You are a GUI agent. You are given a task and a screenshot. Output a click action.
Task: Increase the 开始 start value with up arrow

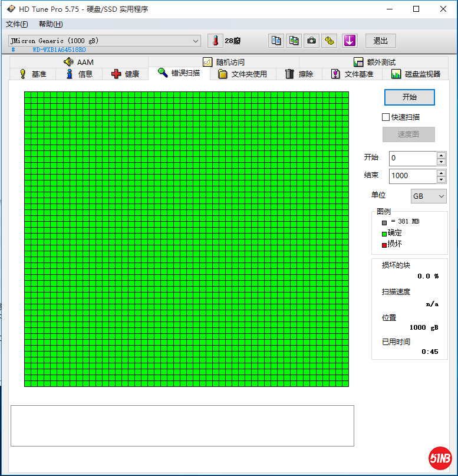point(441,155)
